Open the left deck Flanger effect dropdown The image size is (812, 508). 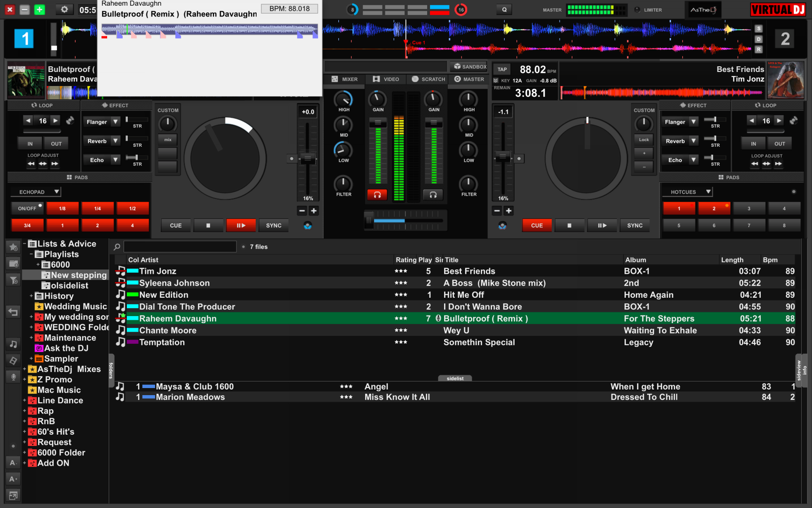[x=116, y=122]
